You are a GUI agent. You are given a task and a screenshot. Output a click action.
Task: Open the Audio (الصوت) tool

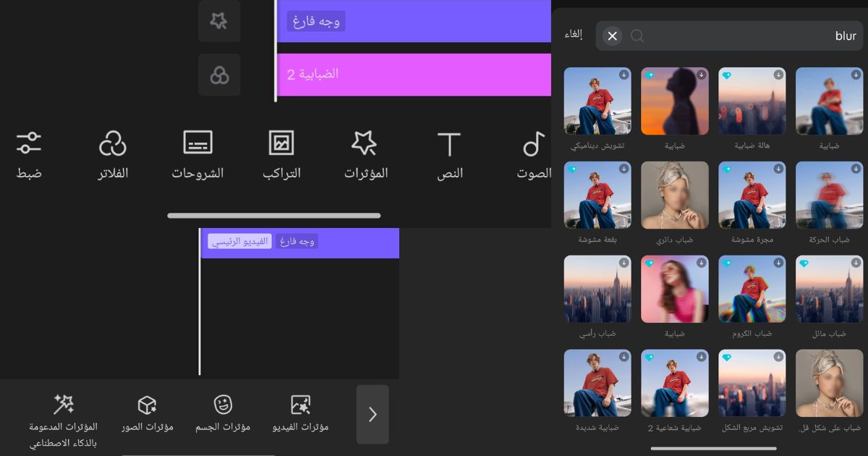pyautogui.click(x=534, y=155)
